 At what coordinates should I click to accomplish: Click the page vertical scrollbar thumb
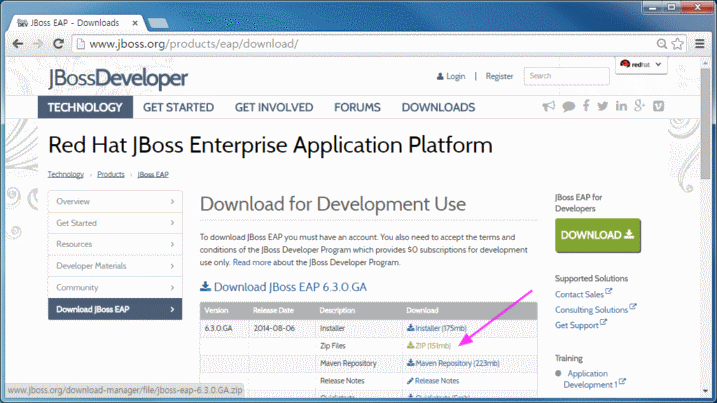pyautogui.click(x=706, y=124)
